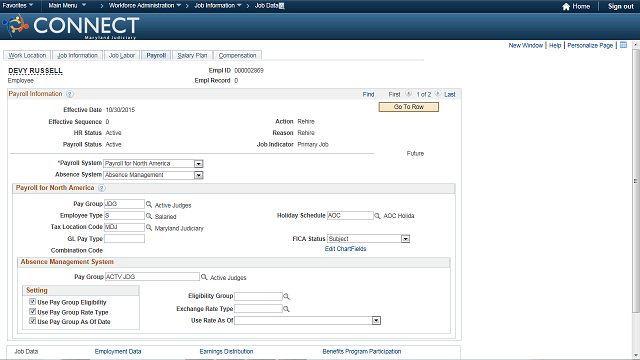Look up Absence Management Pay Group
The height and width of the screenshot is (360, 640).
[x=204, y=277]
